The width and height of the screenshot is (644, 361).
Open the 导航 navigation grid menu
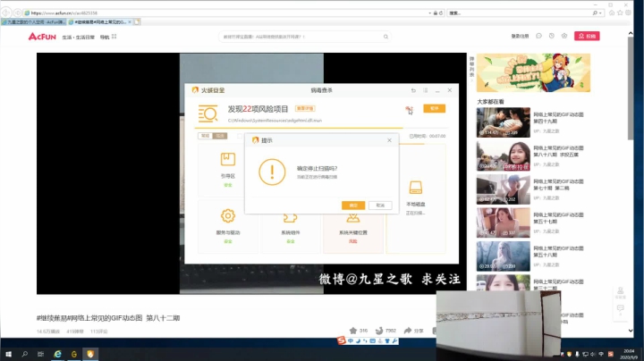click(108, 37)
